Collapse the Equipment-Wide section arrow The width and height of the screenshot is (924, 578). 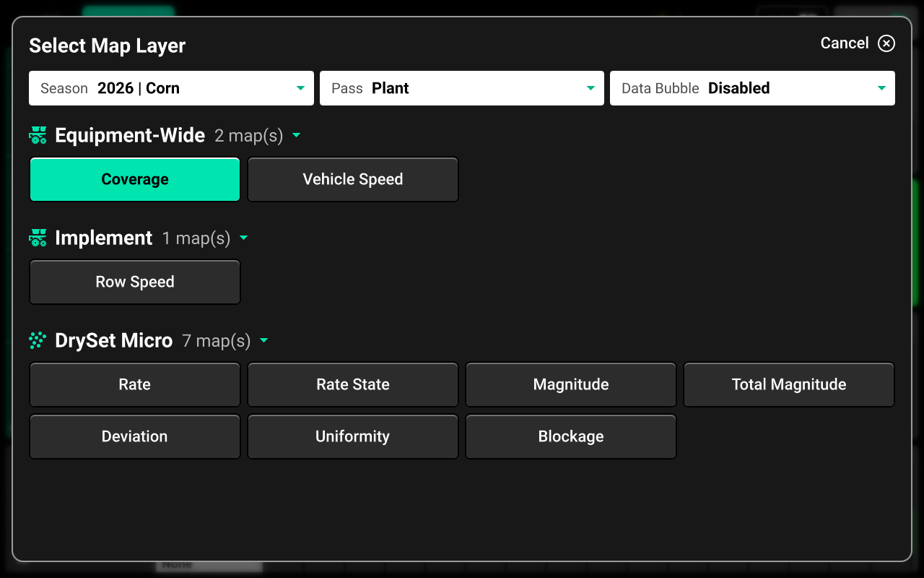(296, 135)
